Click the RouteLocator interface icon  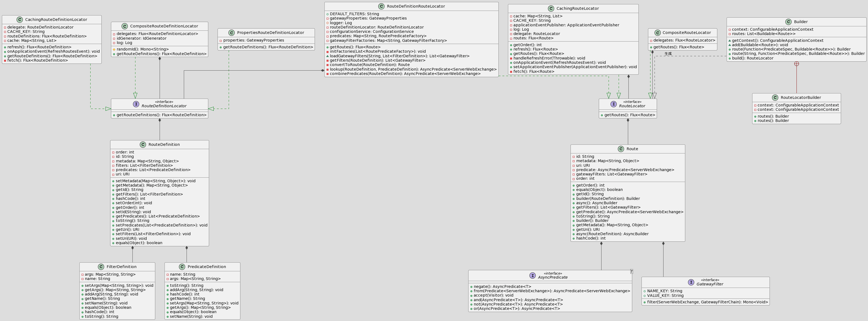pyautogui.click(x=613, y=104)
